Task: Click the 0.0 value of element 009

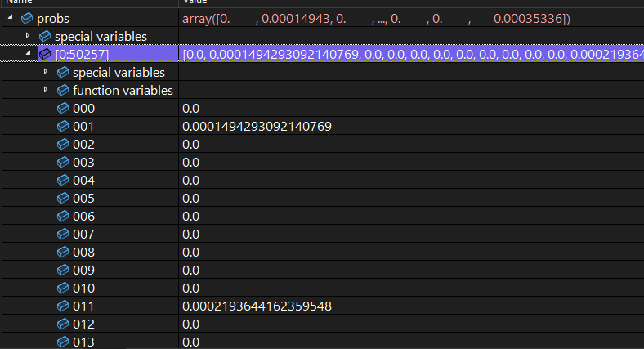Action: (x=191, y=271)
